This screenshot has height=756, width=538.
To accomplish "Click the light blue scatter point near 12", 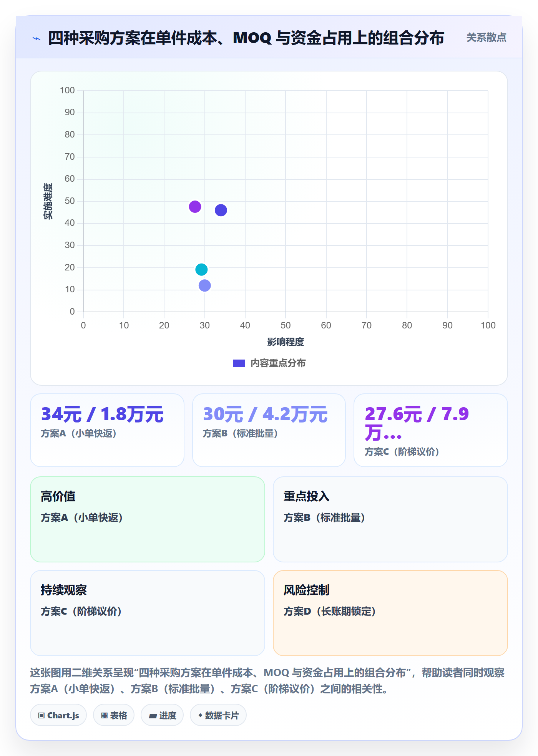I will coord(205,285).
